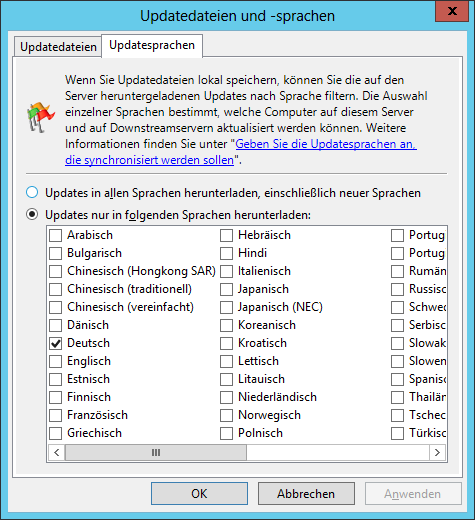Click the Abbrechen button
Viewport: 475px width, 520px height.
(306, 494)
